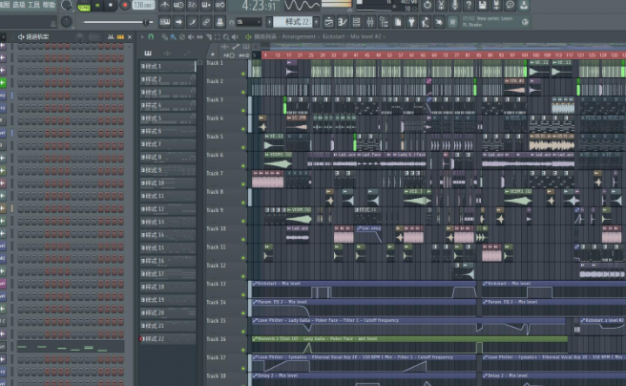Click the undo history circular arrow icon
The image size is (626, 386).
427,5
